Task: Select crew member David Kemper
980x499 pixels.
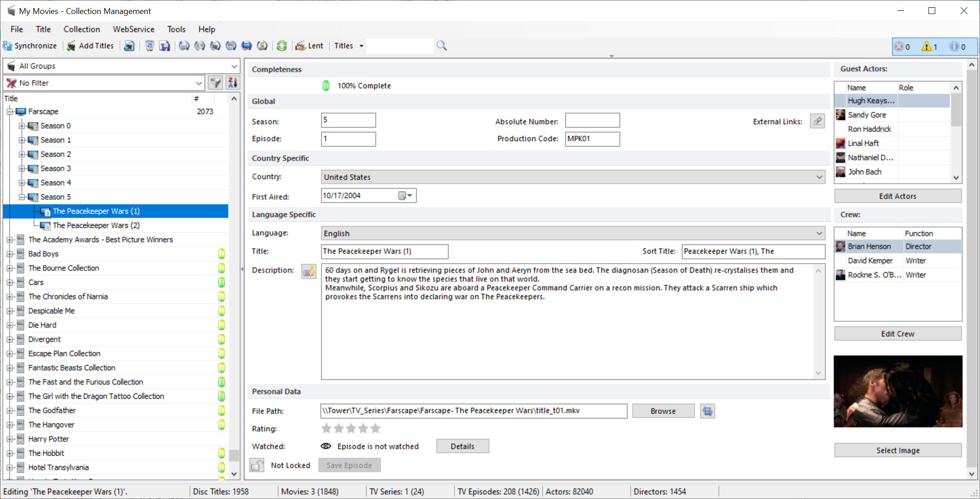Action: tap(870, 260)
